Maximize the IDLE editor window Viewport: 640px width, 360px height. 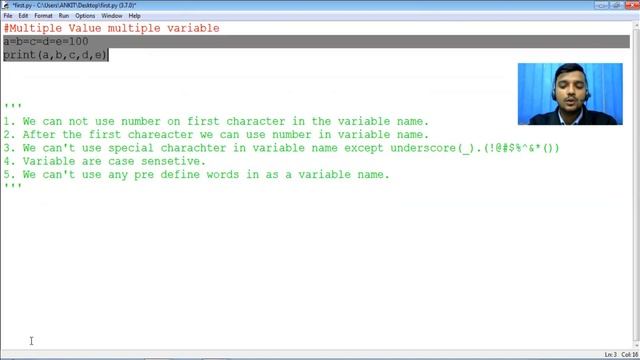point(616,5)
